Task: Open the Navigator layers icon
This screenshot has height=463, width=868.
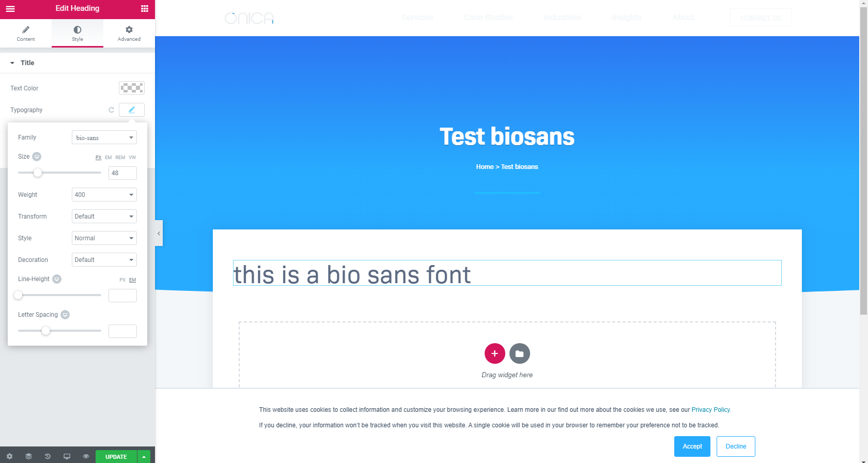Action: click(x=28, y=457)
